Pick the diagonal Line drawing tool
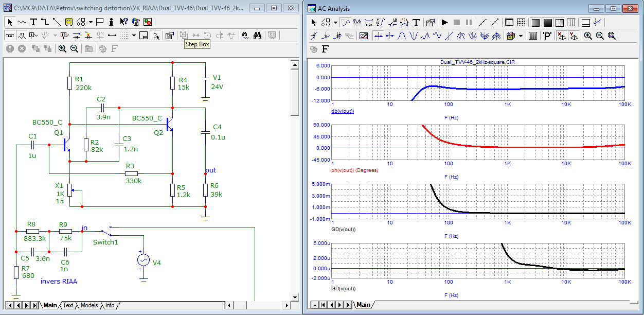Screen dimensions: 644x315 pos(57,22)
